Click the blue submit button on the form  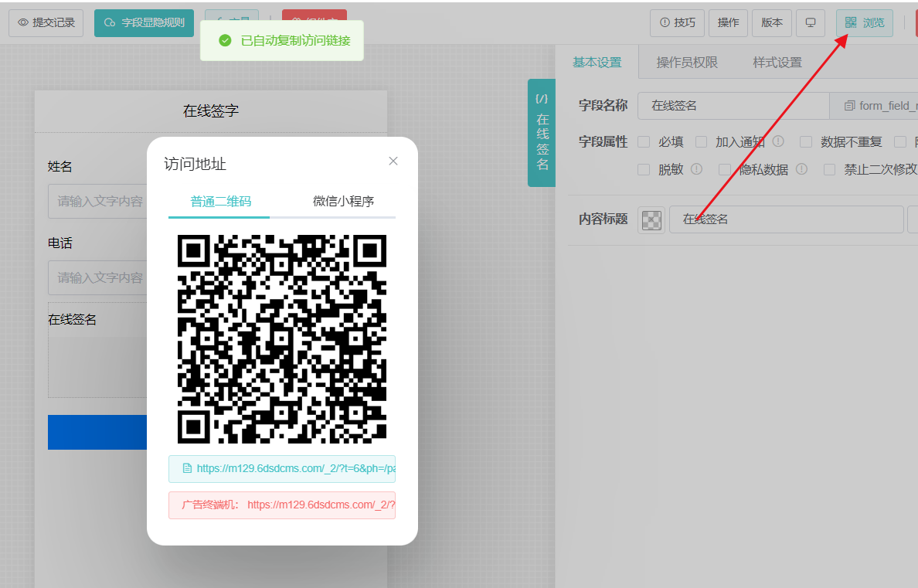tap(97, 432)
